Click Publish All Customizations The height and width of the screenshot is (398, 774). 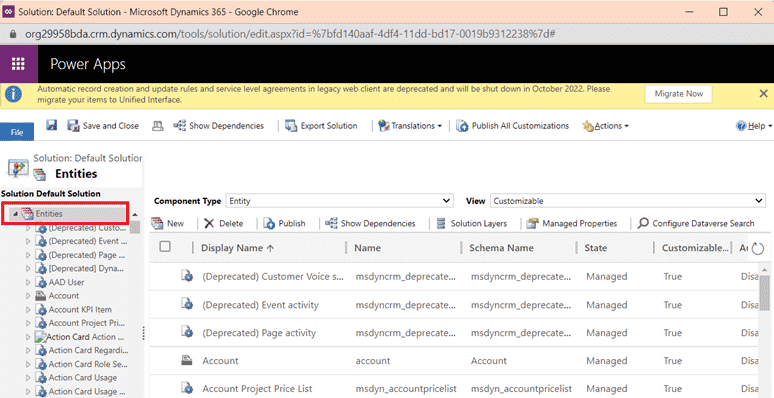tap(512, 126)
